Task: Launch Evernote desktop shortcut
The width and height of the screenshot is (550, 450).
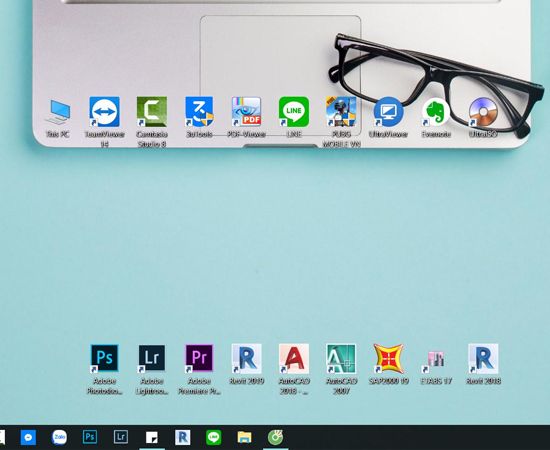Action: point(436,112)
